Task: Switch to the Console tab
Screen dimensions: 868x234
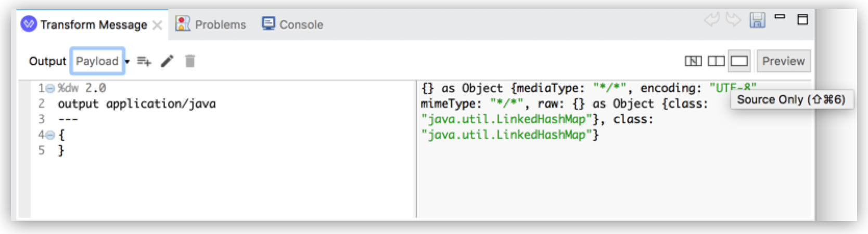Action: click(292, 24)
